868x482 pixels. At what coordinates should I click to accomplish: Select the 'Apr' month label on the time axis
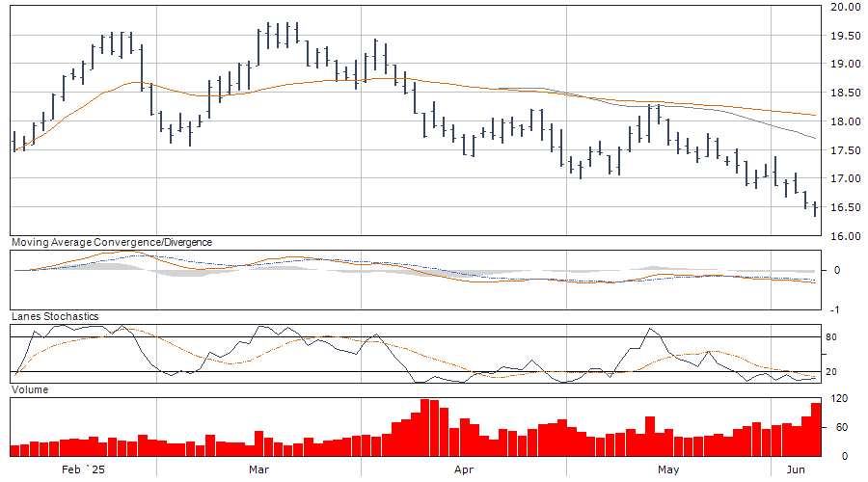click(x=464, y=469)
